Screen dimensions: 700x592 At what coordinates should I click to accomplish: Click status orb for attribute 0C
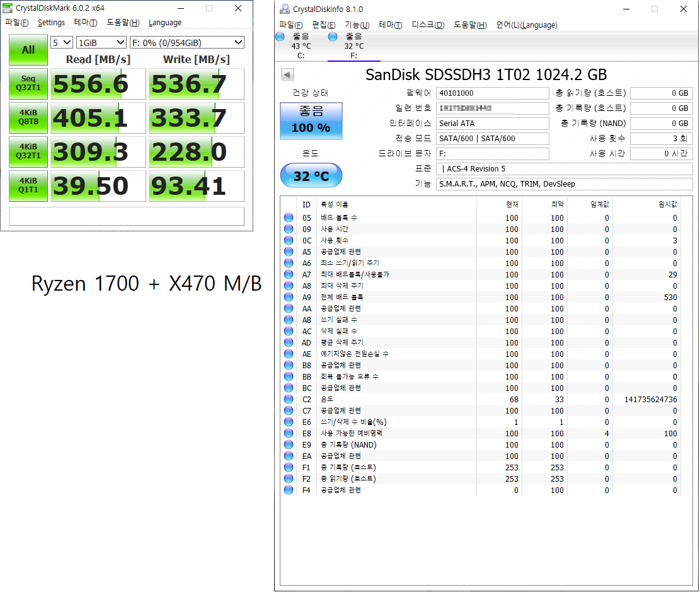[289, 240]
